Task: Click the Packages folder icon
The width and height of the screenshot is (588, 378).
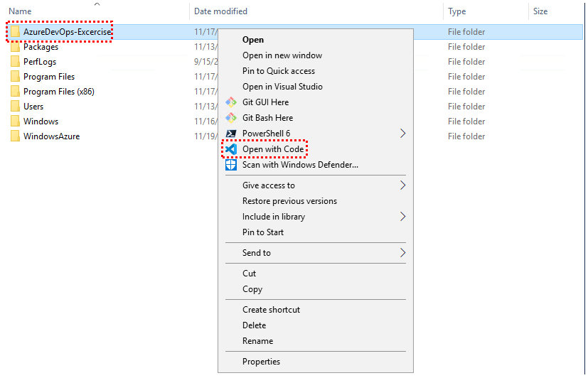Action: [x=16, y=47]
